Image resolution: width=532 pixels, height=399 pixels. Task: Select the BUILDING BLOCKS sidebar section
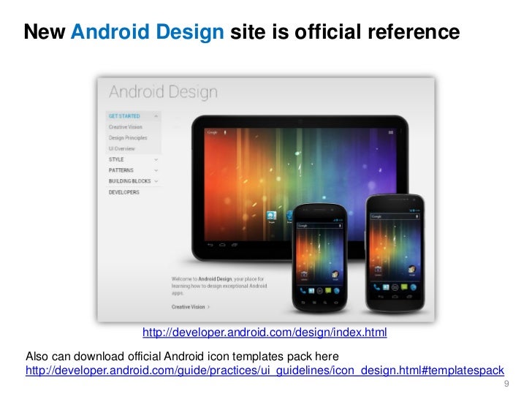[129, 181]
